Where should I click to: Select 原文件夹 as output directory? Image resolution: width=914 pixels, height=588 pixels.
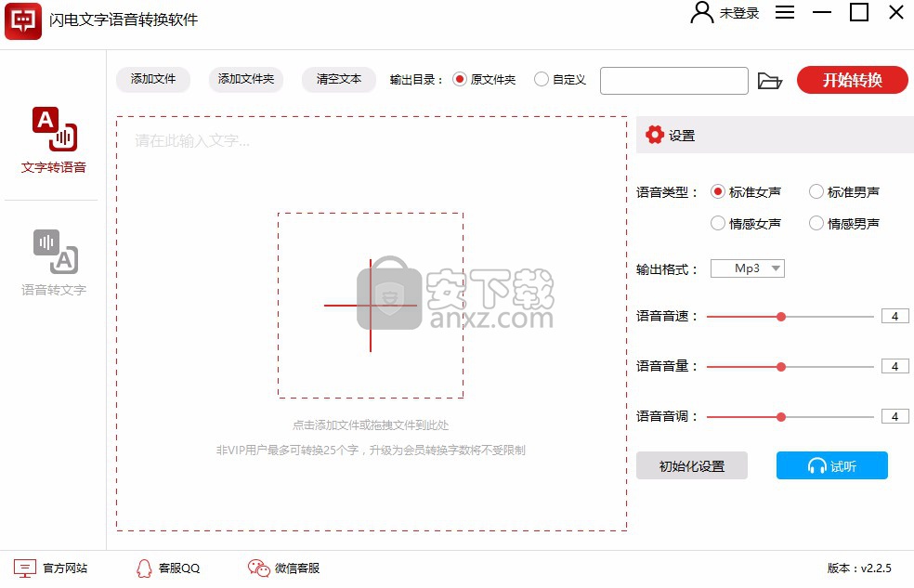484,79
